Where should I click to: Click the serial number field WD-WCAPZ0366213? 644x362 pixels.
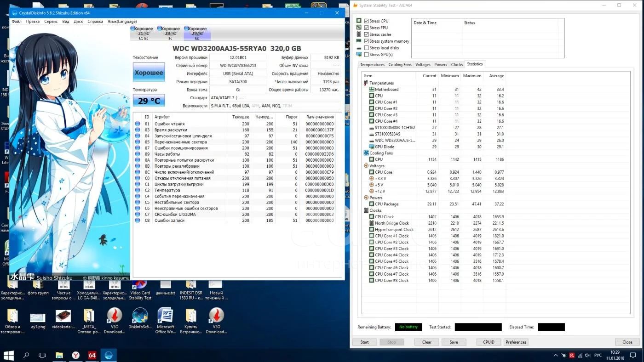(x=238, y=66)
